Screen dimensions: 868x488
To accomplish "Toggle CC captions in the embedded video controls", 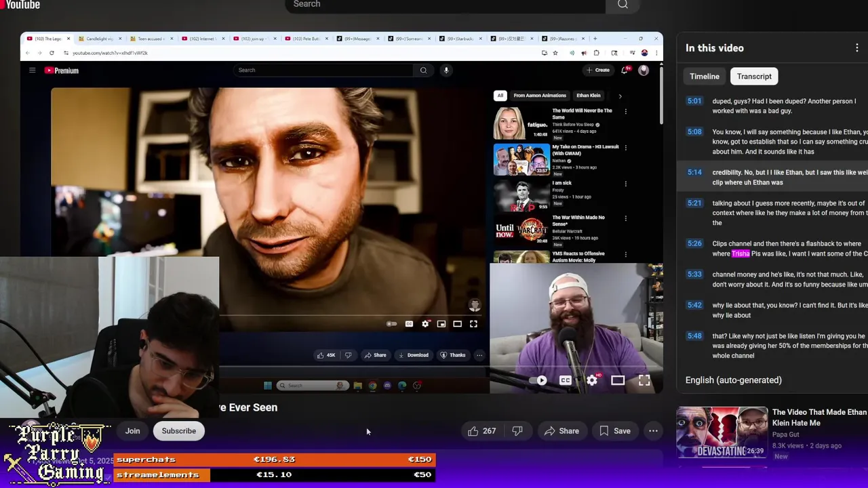I will tap(409, 324).
